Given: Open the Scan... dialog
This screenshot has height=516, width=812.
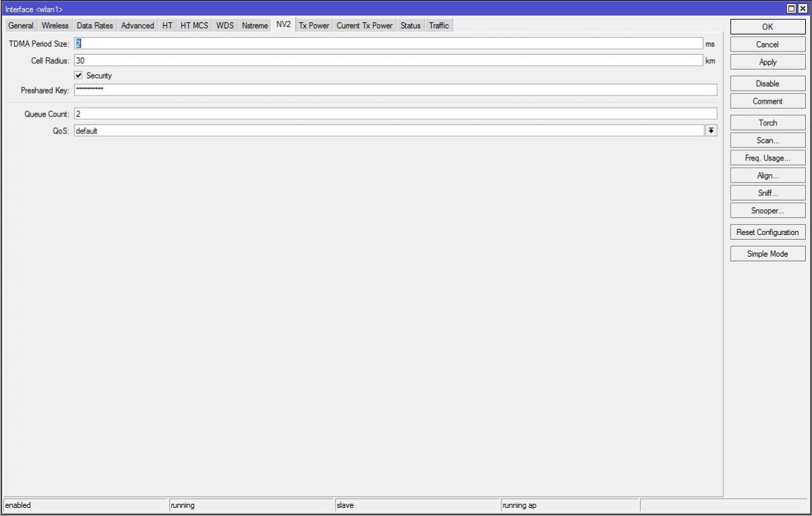Looking at the screenshot, I should (x=767, y=141).
